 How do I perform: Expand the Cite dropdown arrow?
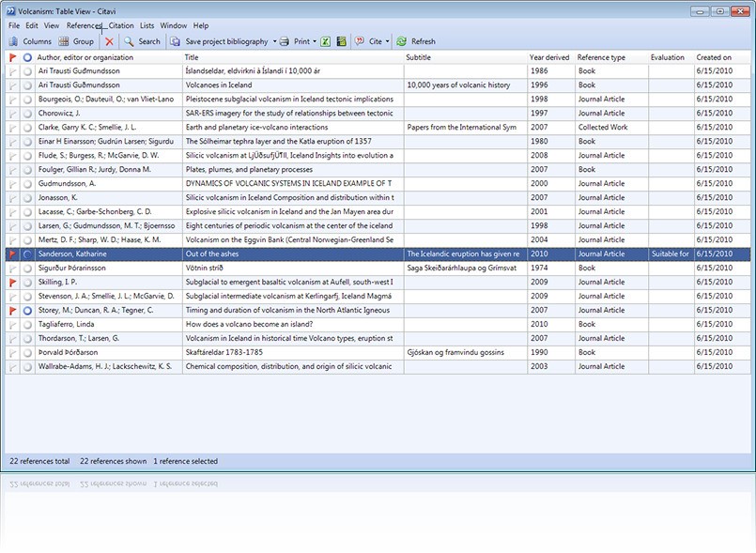[x=387, y=41]
